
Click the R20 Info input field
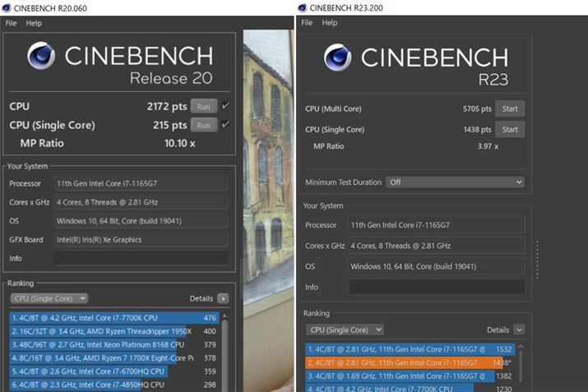tap(141, 258)
